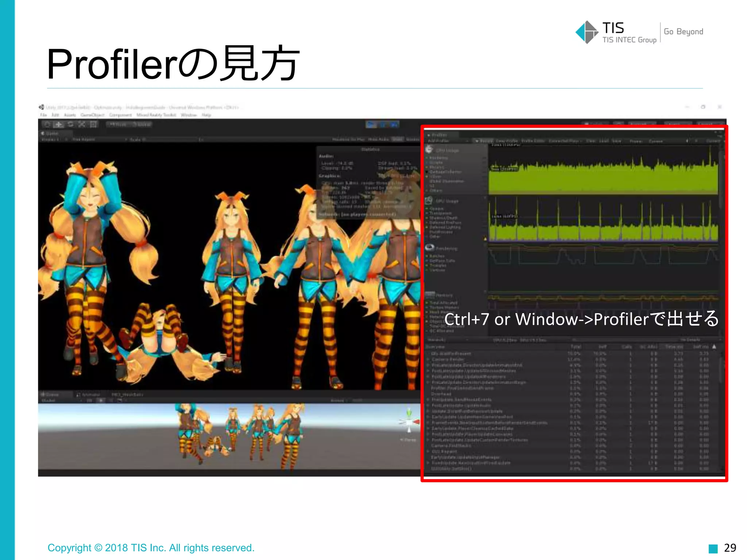This screenshot has width=747, height=560.
Task: Select the Rect Transform tool
Action: 93,124
